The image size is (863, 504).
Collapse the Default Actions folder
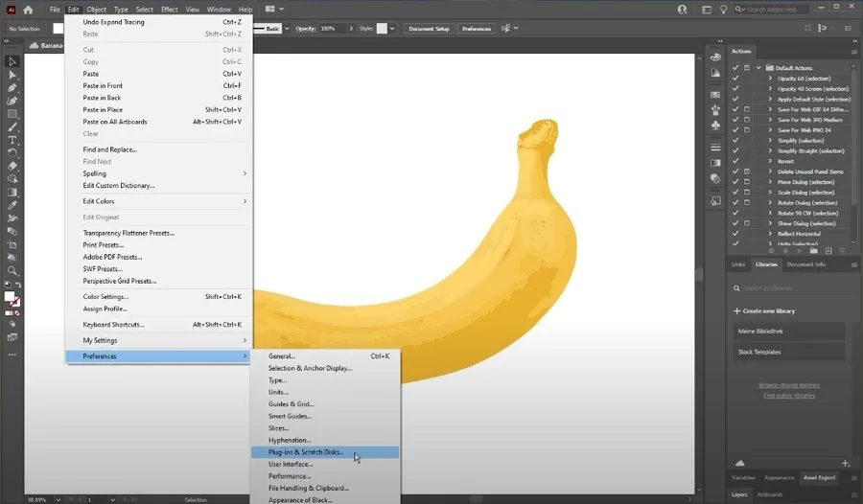click(758, 68)
